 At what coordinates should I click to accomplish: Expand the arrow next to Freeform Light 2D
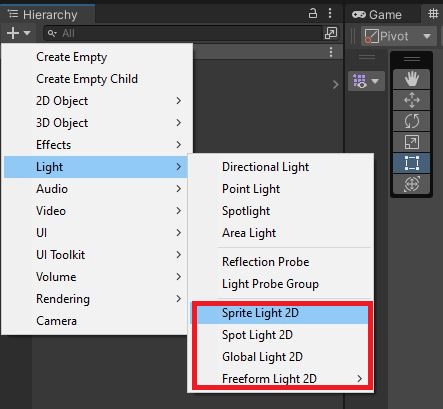coord(359,379)
